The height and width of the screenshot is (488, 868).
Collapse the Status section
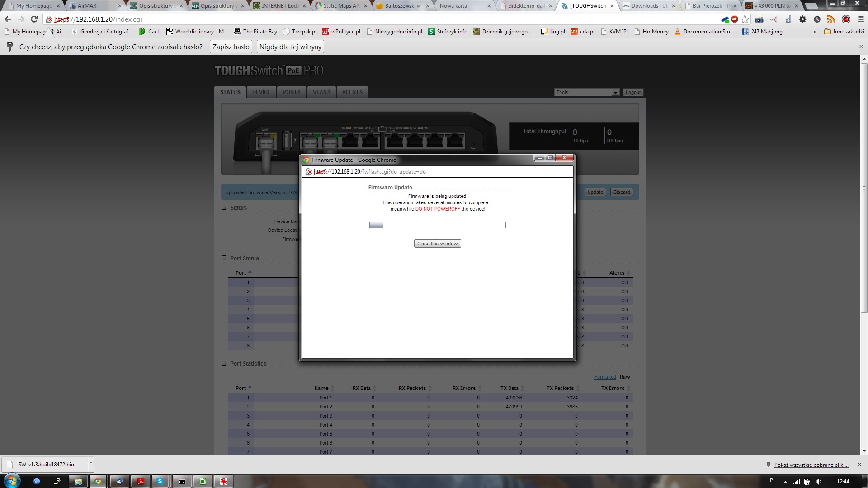pos(224,207)
